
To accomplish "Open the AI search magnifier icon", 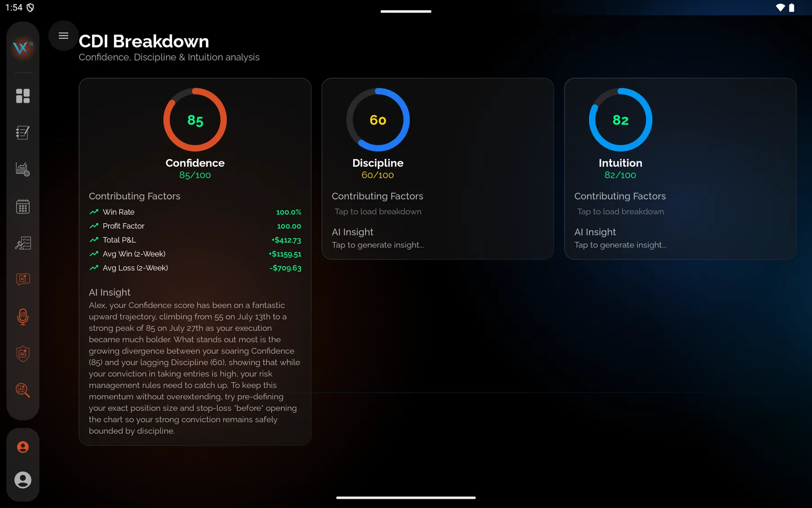I will pyautogui.click(x=23, y=390).
